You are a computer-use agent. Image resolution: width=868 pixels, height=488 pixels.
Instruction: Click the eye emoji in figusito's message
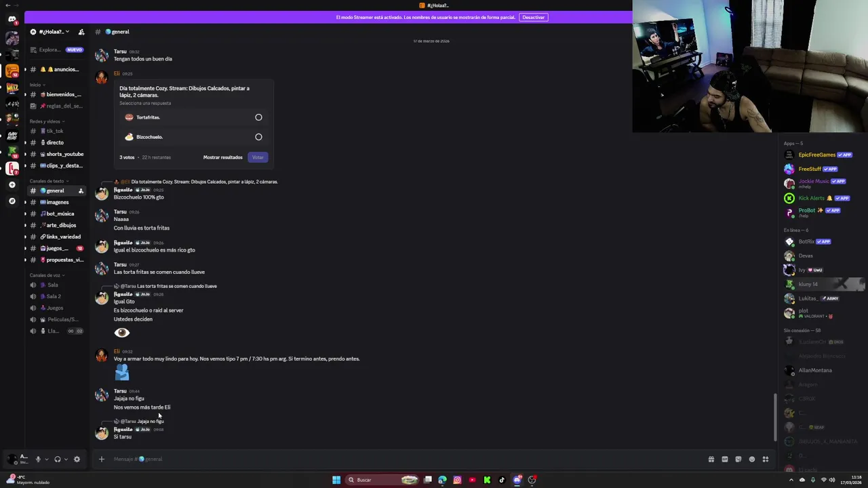click(x=121, y=332)
